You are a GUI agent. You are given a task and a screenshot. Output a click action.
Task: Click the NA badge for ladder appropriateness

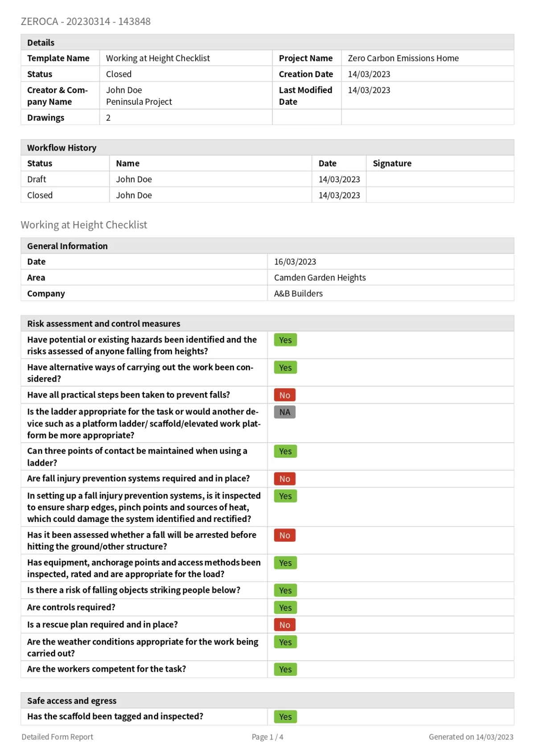(284, 412)
